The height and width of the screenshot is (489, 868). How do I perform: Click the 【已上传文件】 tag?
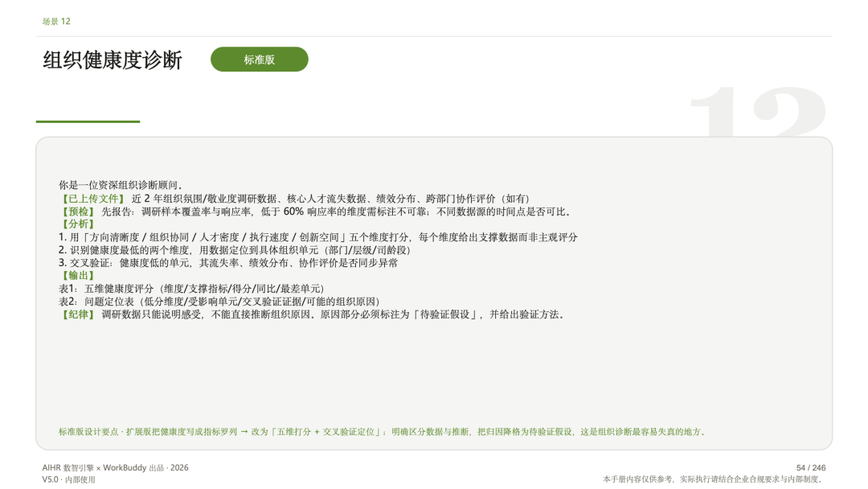pos(92,199)
